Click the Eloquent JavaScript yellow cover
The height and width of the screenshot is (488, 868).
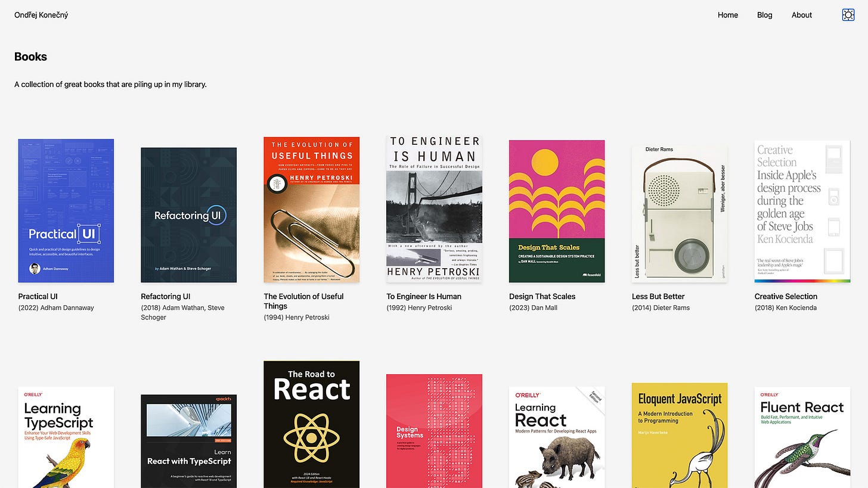click(680, 436)
